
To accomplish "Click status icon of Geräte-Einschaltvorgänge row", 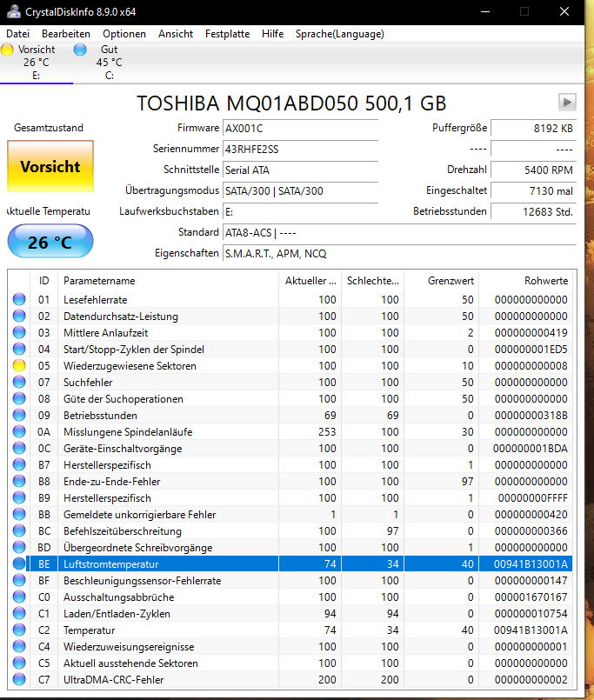I will coord(19,448).
